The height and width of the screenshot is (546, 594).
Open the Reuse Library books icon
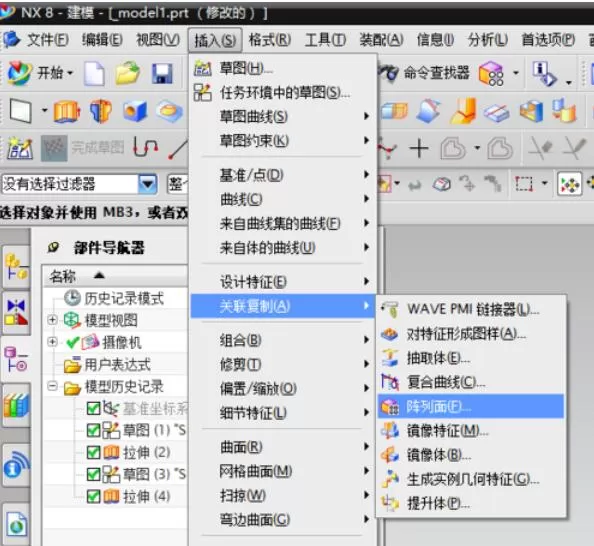[16, 405]
